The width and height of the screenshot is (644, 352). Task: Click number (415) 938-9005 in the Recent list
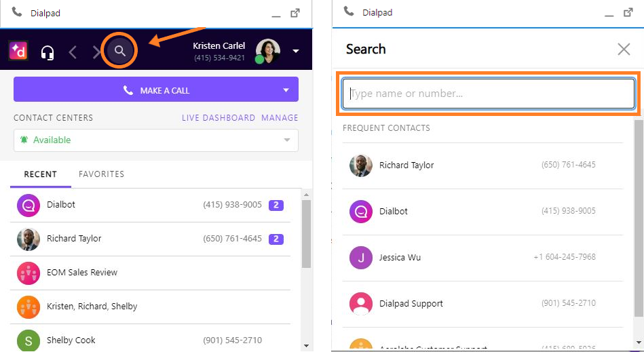232,205
